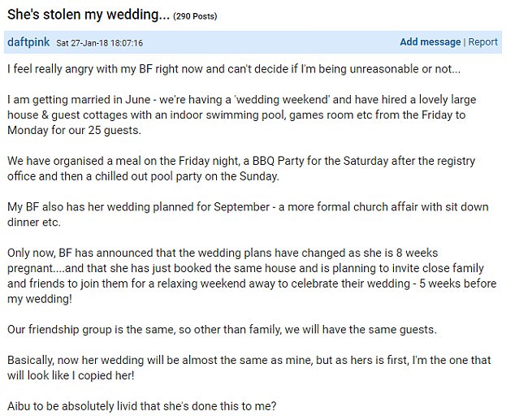515x420 pixels.
Task: Click the short line 'dinner etc.'
Action: pyautogui.click(x=34, y=223)
